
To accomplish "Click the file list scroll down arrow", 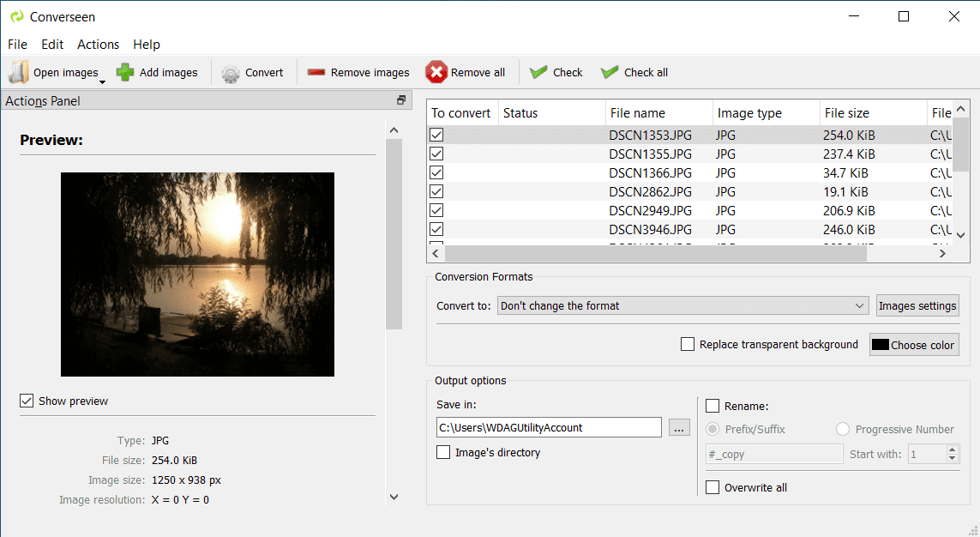I will (961, 236).
